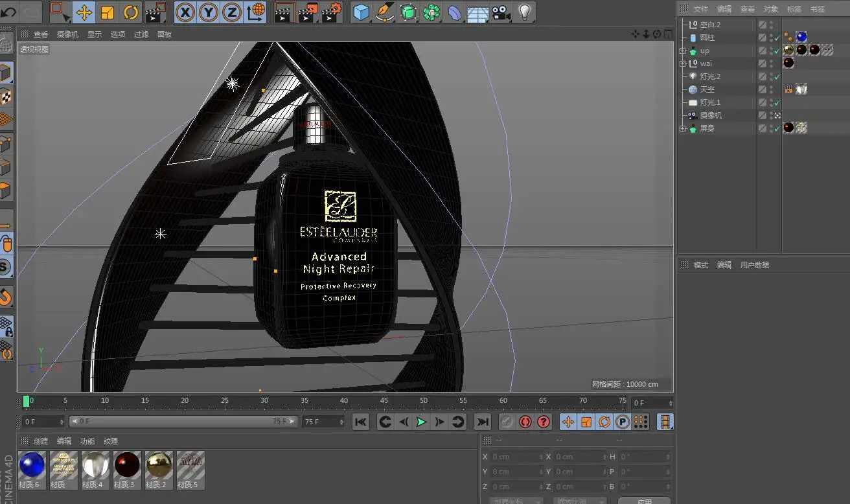The image size is (850, 504).
Task: Click the blue material tag on 圆柱
Action: pos(801,38)
